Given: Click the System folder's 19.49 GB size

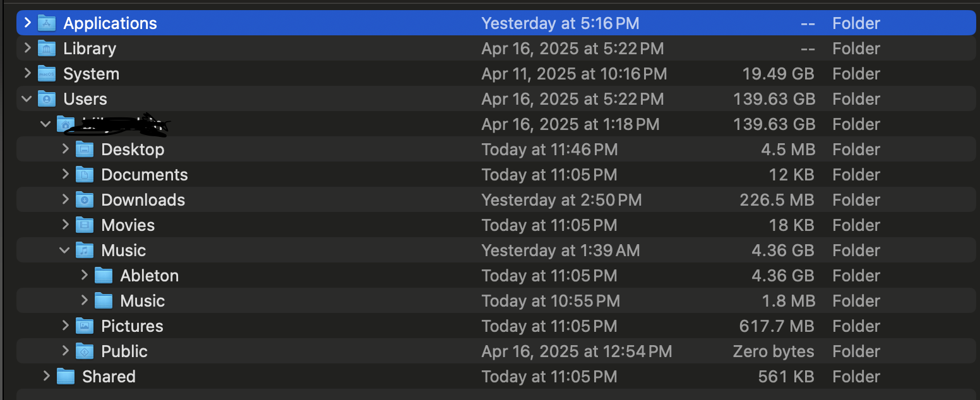Looking at the screenshot, I should (x=778, y=74).
